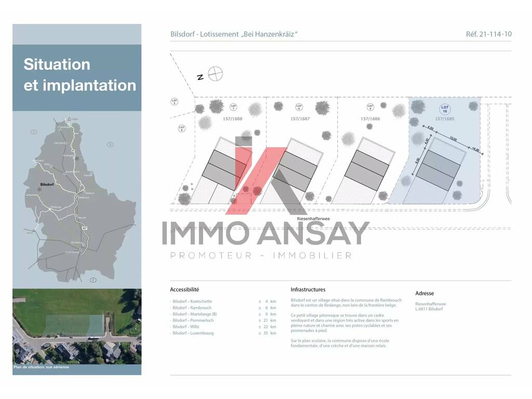
Task: Click the paragraph starting "Bilsdorf est un village"
Action: coord(346,303)
